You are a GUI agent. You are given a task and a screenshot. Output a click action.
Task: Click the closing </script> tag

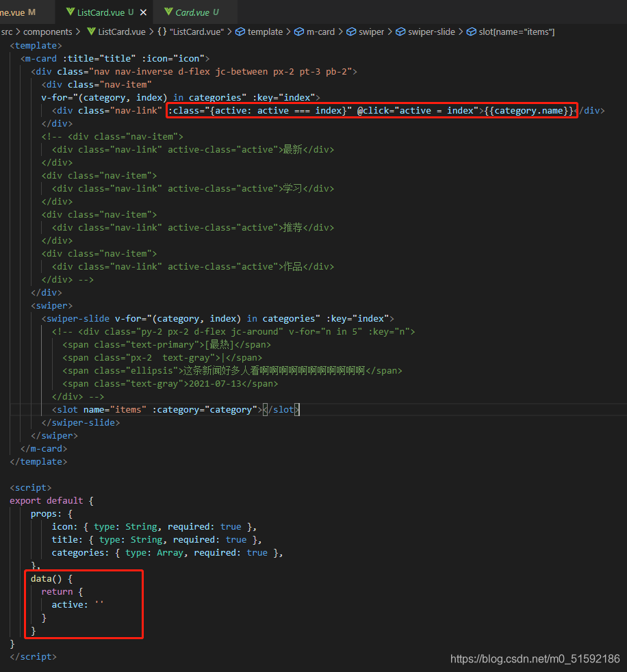(x=34, y=656)
